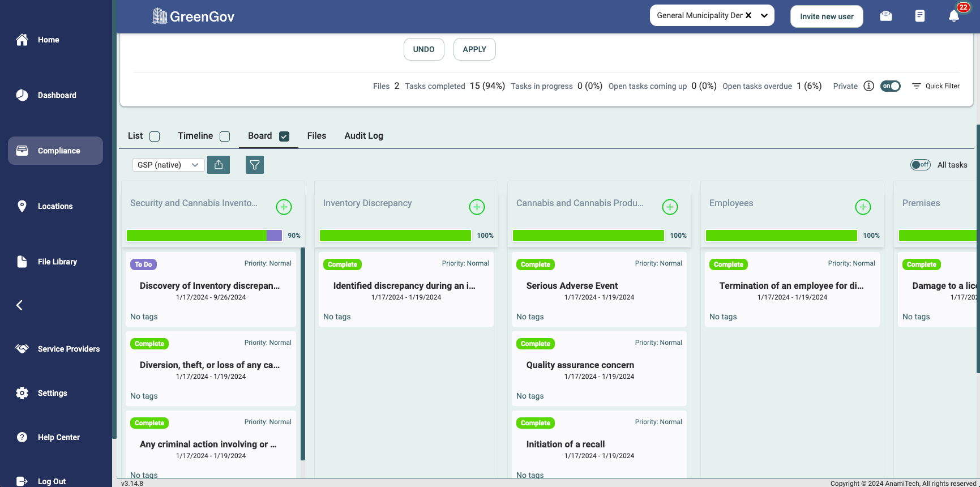Viewport: 980px width, 487px height.
Task: Enable the All tasks toggle
Action: pos(920,165)
